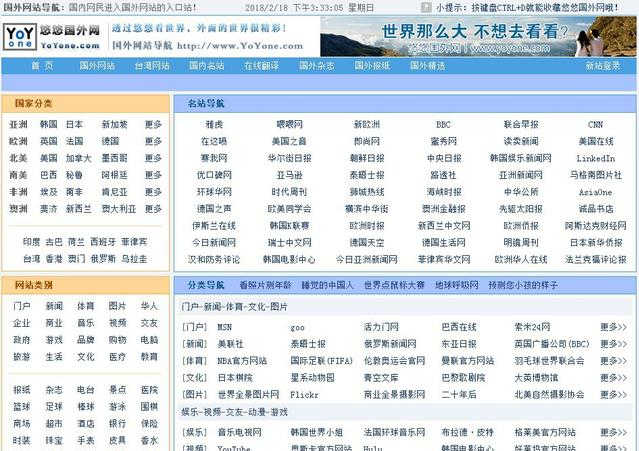Click 睡觉的中国人 in the 分类导航 header

pyautogui.click(x=328, y=285)
